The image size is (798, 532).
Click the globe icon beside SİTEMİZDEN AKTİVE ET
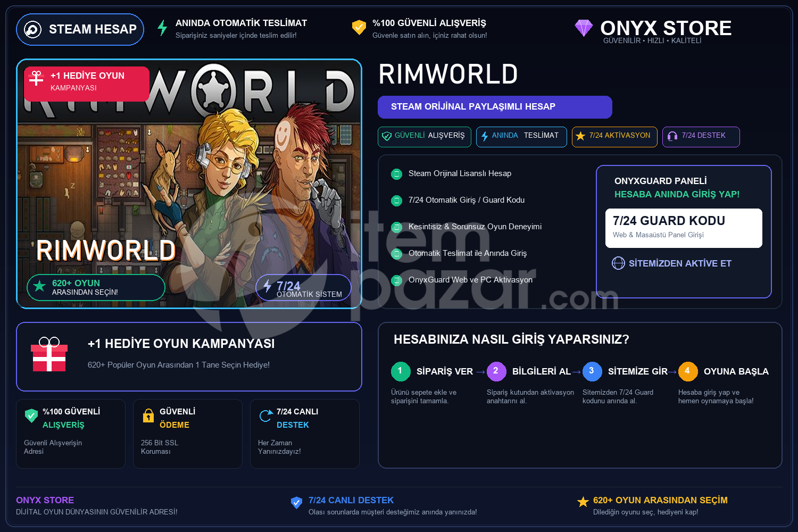coord(618,263)
